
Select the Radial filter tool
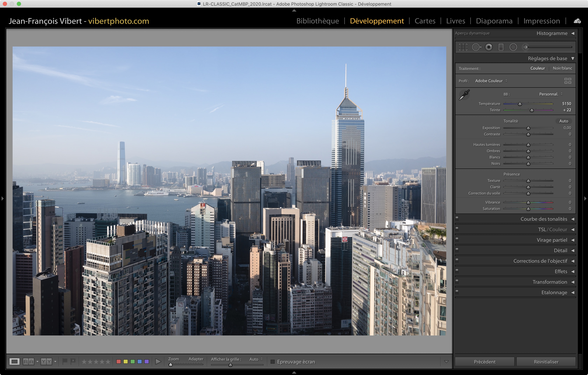(513, 47)
